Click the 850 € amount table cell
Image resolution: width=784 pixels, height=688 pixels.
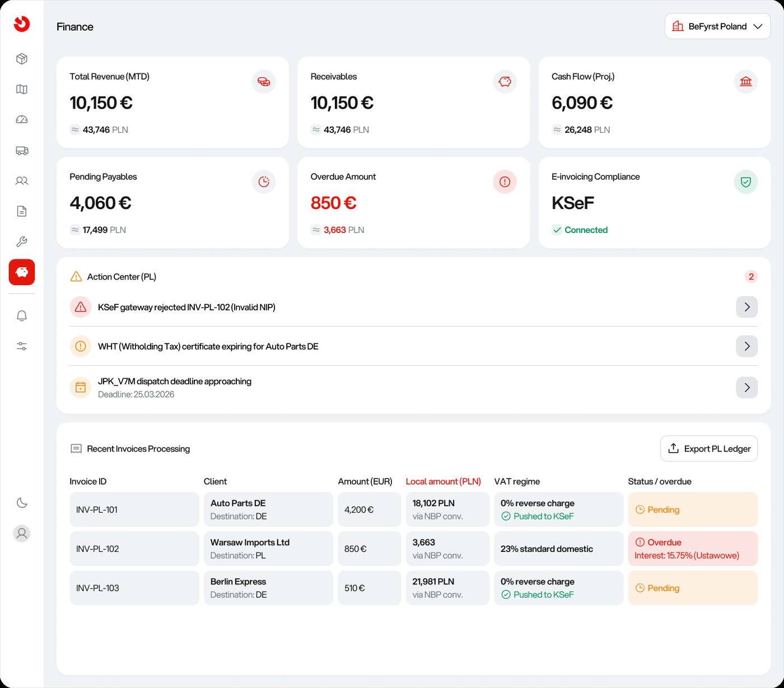(x=370, y=549)
